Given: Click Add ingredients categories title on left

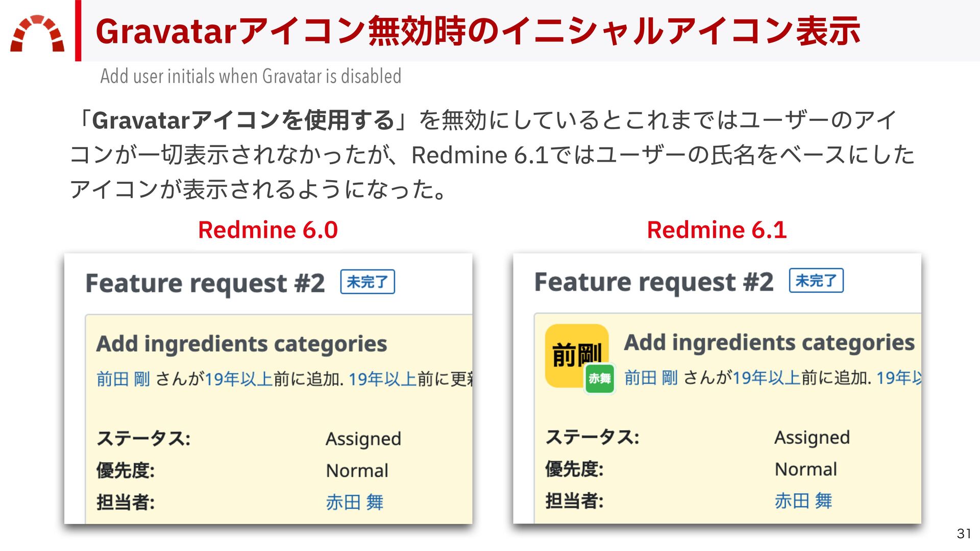Looking at the screenshot, I should pyautogui.click(x=241, y=344).
